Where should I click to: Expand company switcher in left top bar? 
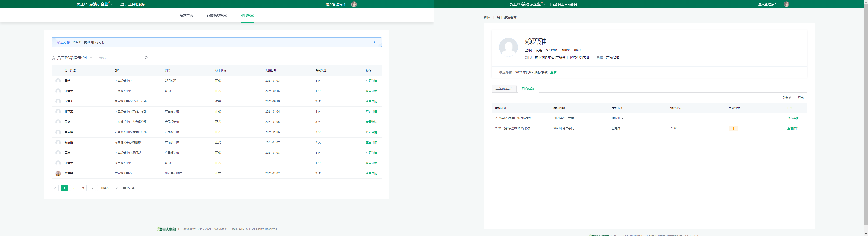click(x=94, y=4)
